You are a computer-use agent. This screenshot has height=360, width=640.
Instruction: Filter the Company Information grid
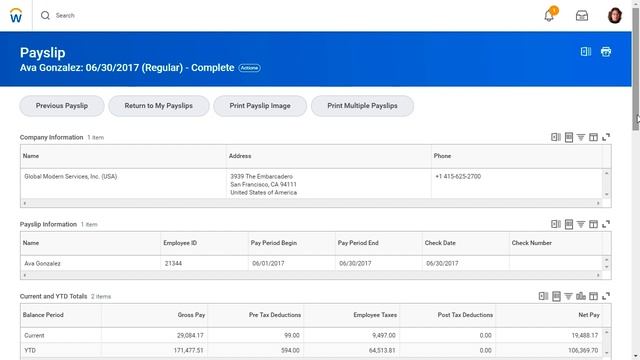(581, 137)
